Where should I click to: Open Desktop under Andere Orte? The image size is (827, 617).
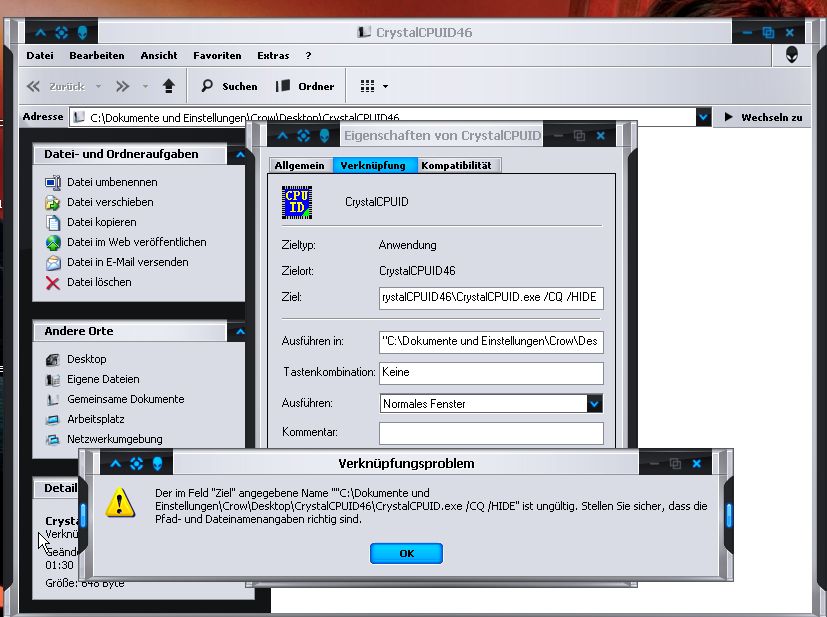click(86, 359)
